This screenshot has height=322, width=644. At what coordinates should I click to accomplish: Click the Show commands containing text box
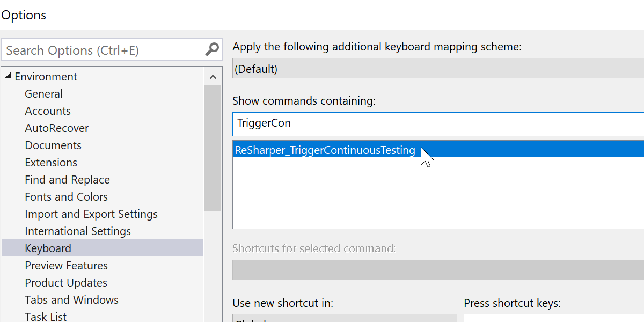click(438, 123)
